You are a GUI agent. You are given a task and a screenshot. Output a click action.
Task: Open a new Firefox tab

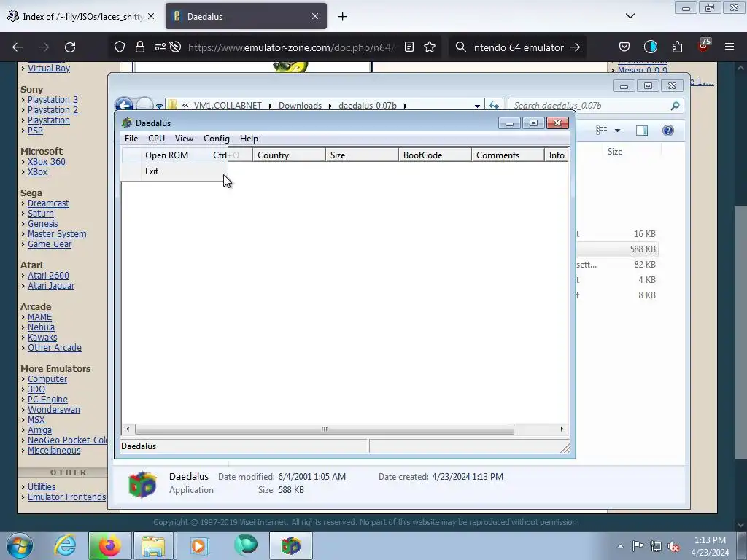pyautogui.click(x=343, y=17)
